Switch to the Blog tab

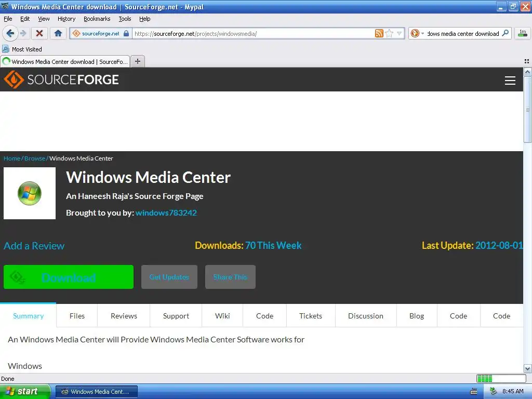coord(417,315)
